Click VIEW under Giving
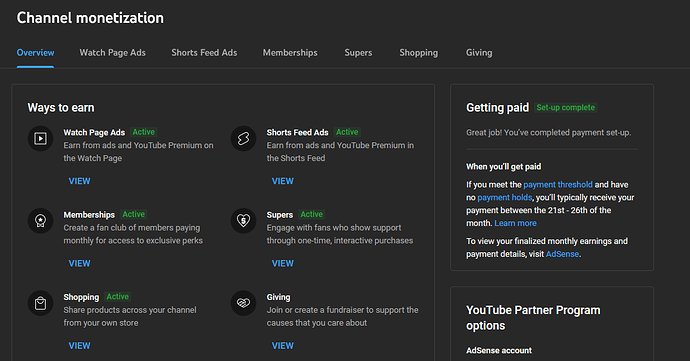This screenshot has width=690, height=361. tap(283, 346)
